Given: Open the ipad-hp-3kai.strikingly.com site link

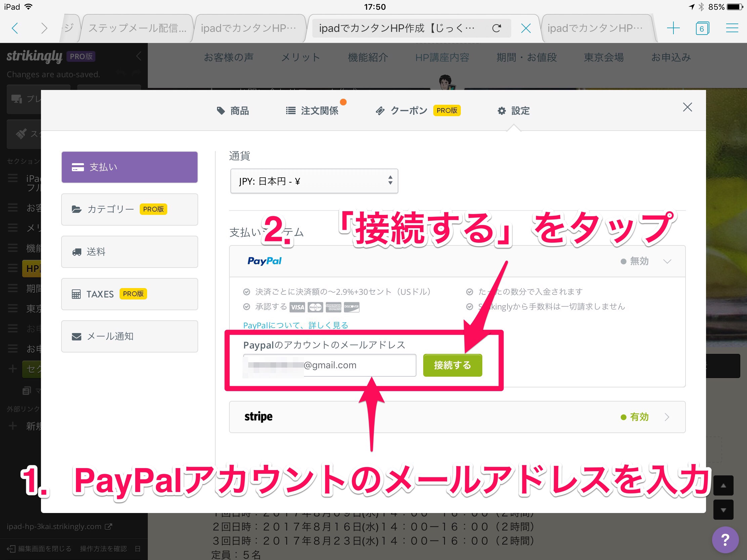Looking at the screenshot, I should [59, 526].
